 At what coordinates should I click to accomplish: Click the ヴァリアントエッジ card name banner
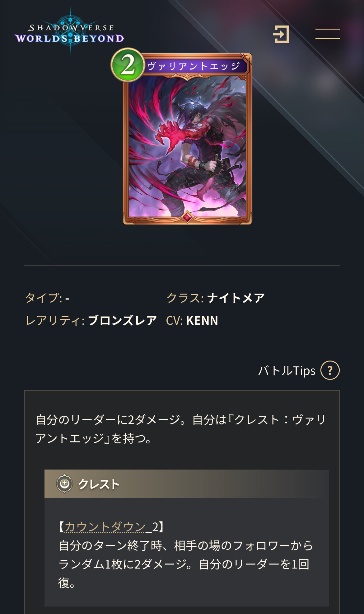(194, 66)
